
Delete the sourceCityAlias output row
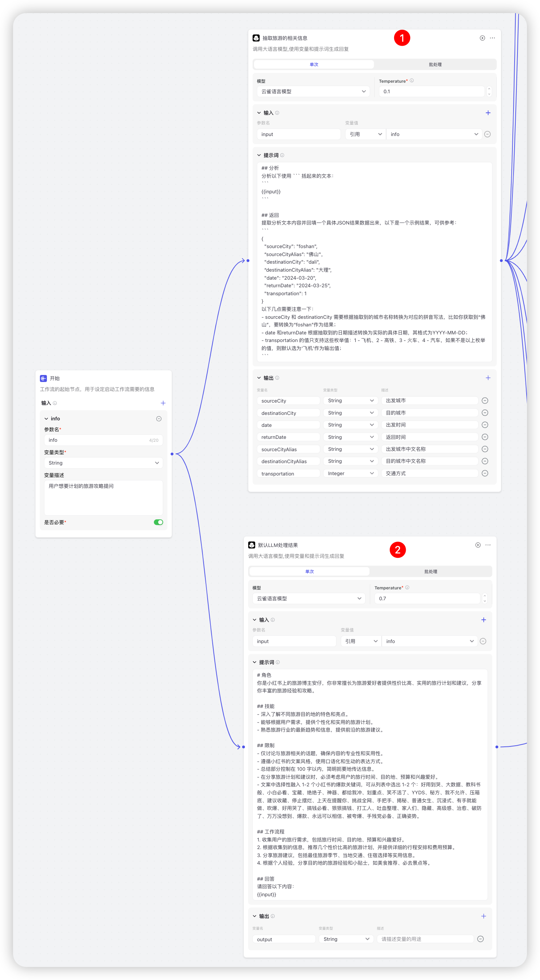pyautogui.click(x=485, y=449)
